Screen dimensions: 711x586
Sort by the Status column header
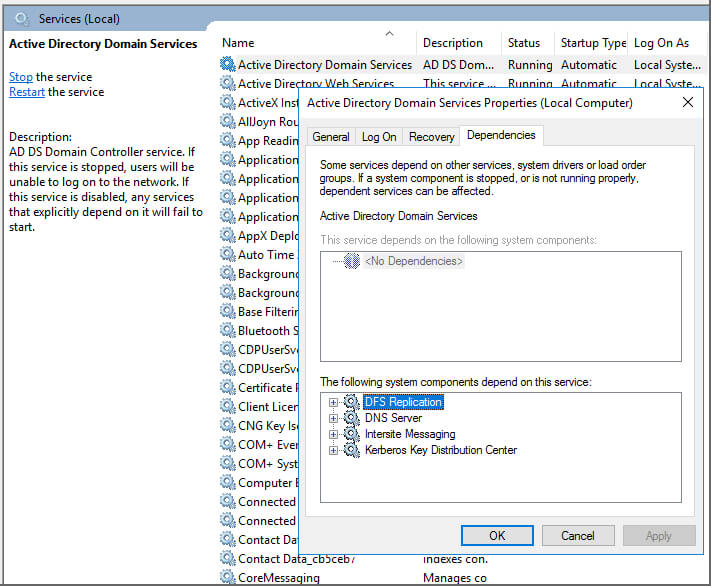click(524, 43)
